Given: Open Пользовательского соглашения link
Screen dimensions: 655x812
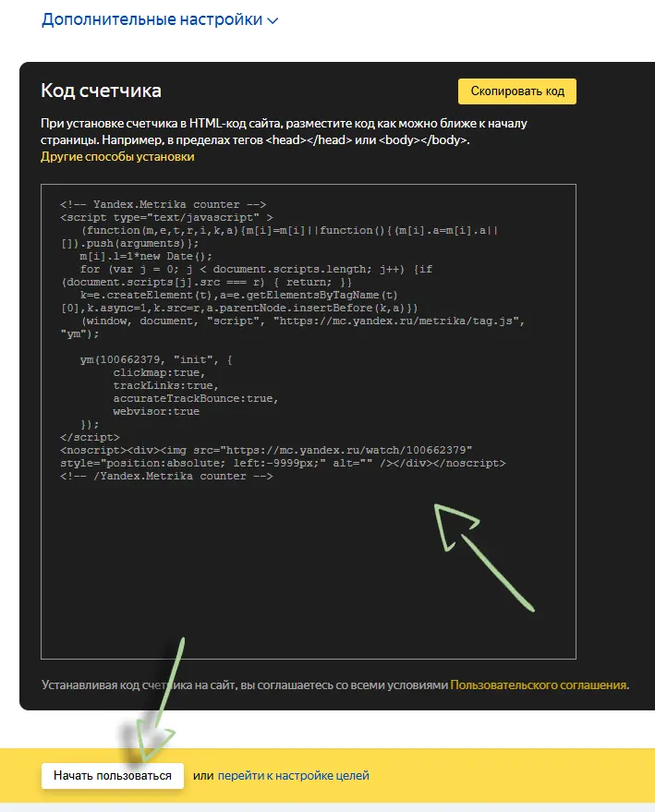Looking at the screenshot, I should [x=539, y=685].
